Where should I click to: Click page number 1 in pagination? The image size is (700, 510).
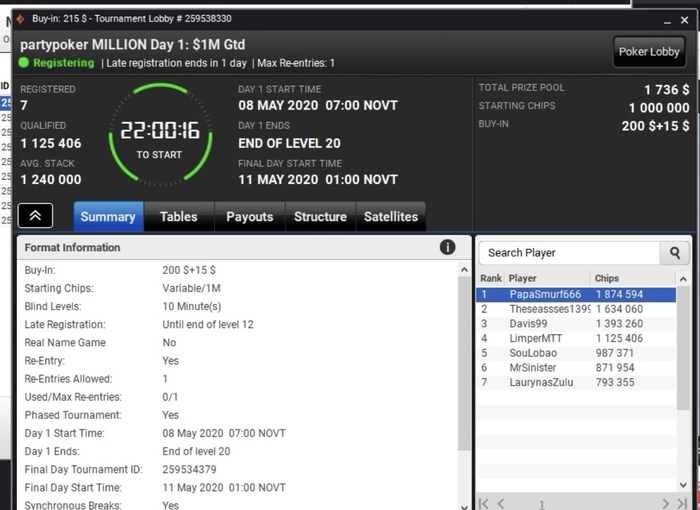(x=542, y=505)
